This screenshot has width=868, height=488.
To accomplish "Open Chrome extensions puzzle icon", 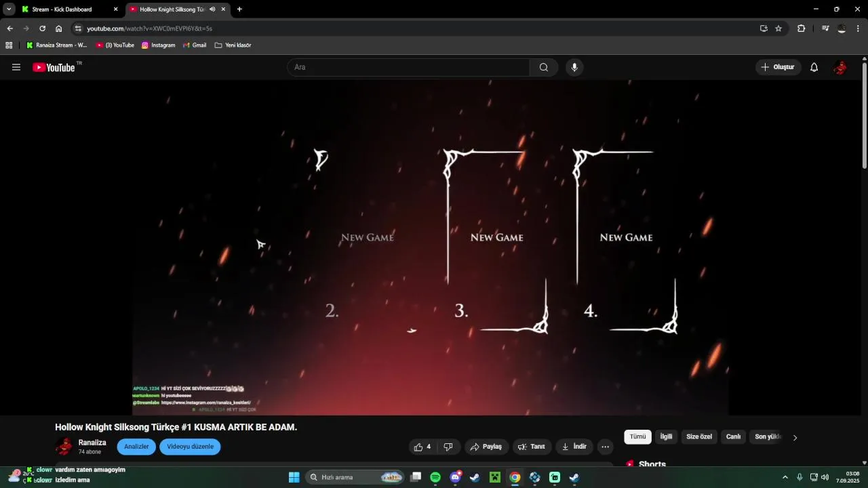I will coord(801,28).
